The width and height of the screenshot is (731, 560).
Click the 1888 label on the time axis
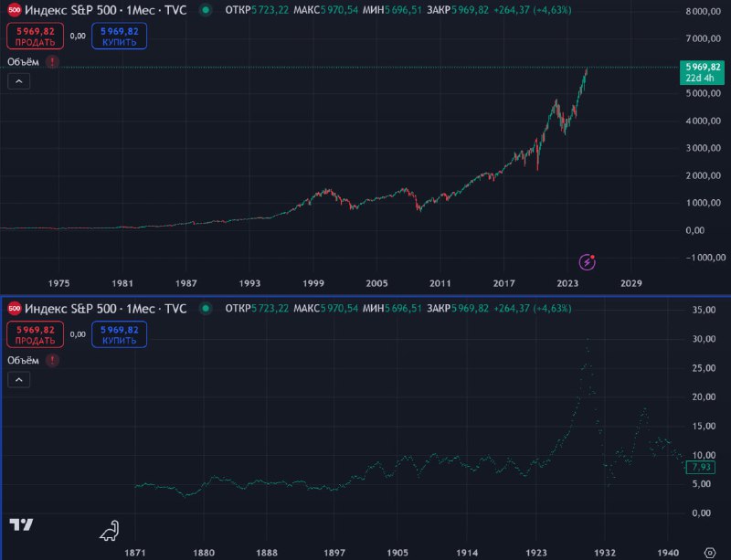pos(267,553)
